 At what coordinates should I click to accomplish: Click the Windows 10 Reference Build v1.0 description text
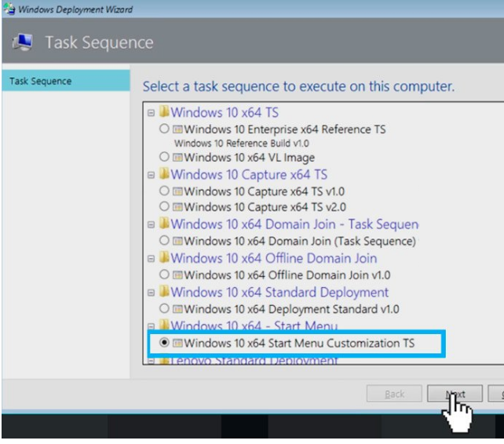(241, 144)
